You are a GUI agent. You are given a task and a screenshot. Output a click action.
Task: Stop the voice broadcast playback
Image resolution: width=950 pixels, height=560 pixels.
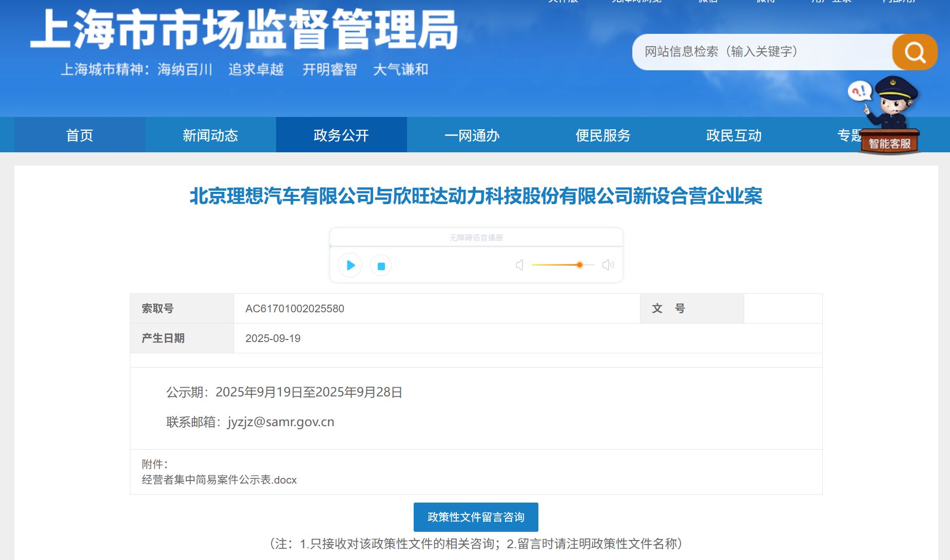381,266
